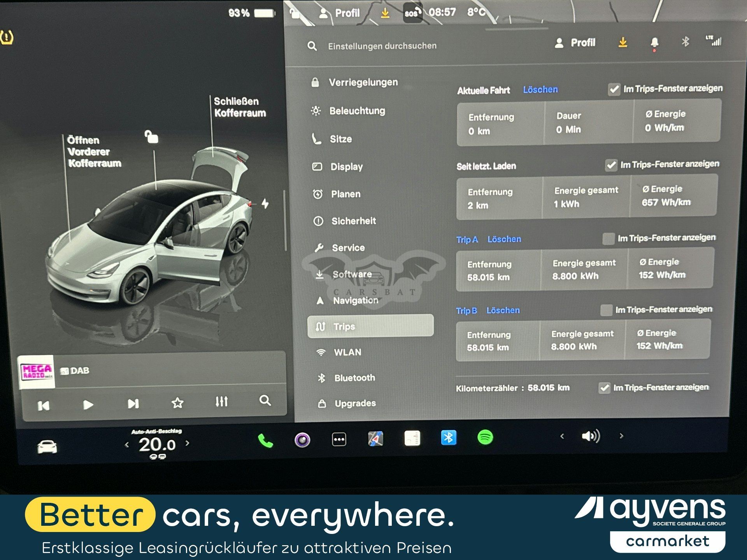This screenshot has height=560, width=747.
Task: Enable Trip A Im Trips-Fenster anzeigen
Action: point(608,238)
